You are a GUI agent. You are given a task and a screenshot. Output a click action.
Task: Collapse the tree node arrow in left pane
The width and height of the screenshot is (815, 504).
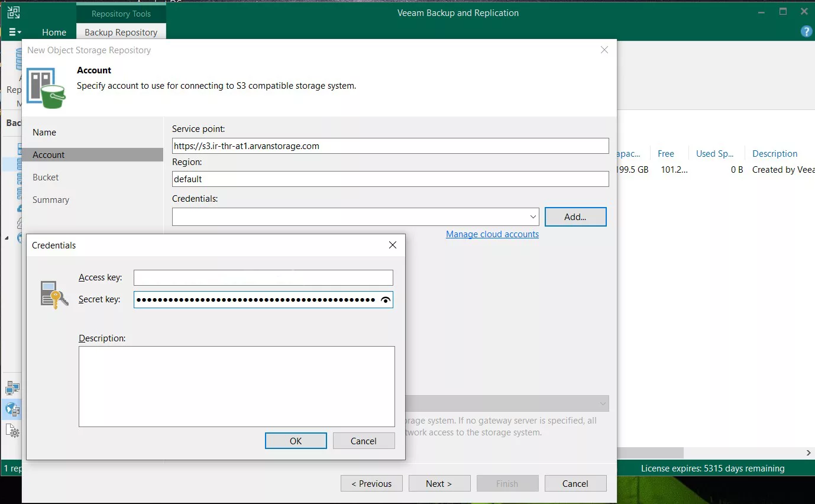pyautogui.click(x=7, y=238)
